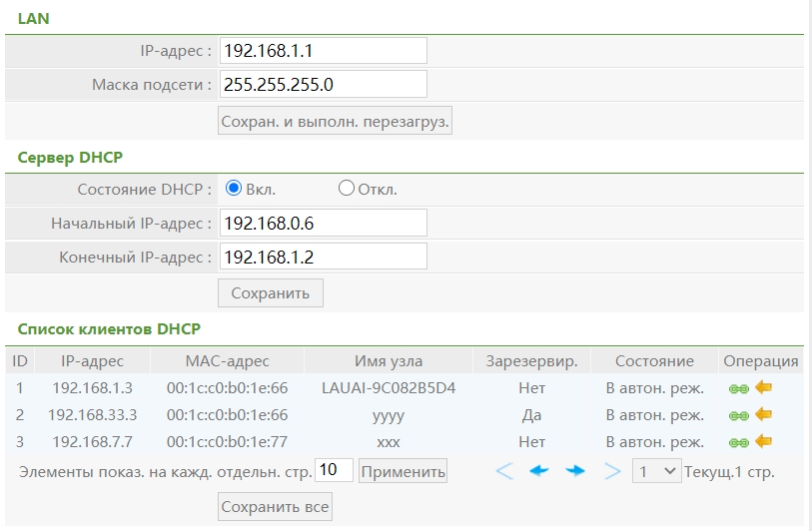
Task: Click the Состояние column header
Action: 654,360
